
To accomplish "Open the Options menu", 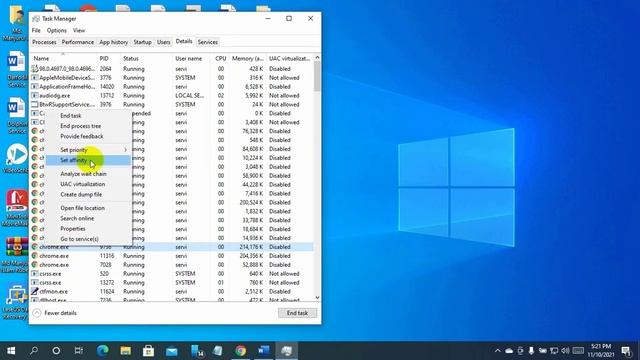I will [56, 30].
